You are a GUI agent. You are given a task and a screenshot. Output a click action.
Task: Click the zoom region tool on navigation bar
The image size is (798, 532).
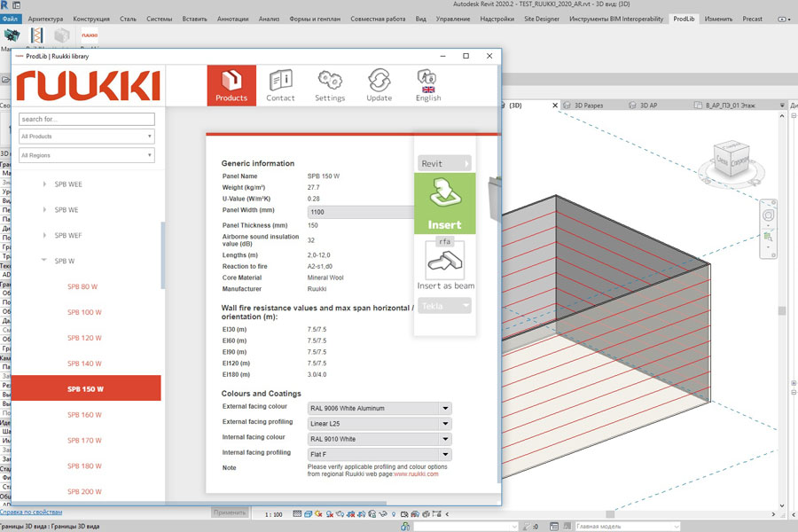tap(768, 237)
